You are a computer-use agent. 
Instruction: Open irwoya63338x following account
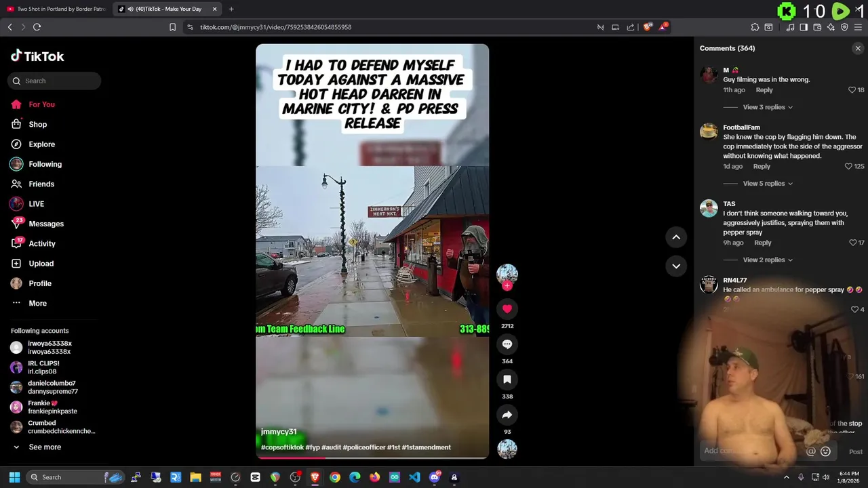point(50,347)
